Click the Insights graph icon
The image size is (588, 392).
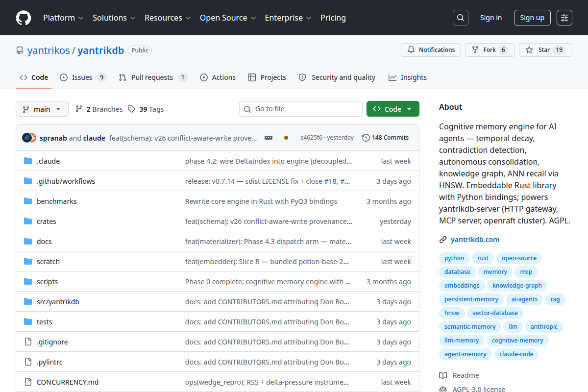392,77
